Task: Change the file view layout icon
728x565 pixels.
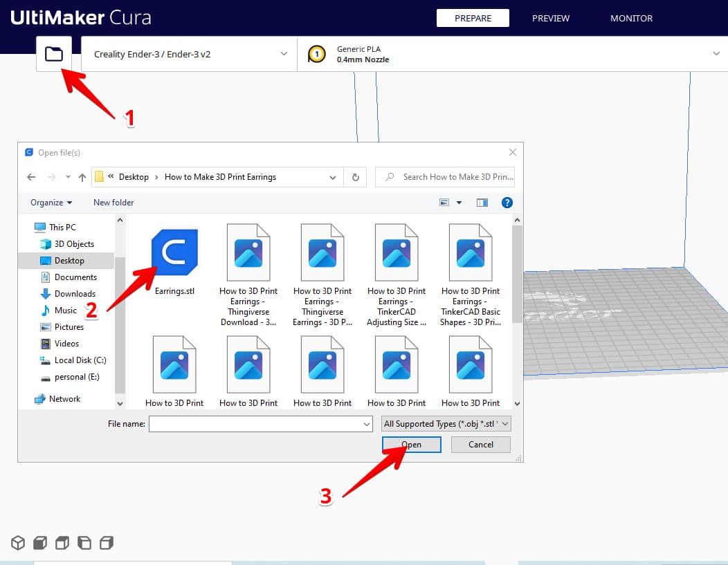Action: pyautogui.click(x=444, y=203)
